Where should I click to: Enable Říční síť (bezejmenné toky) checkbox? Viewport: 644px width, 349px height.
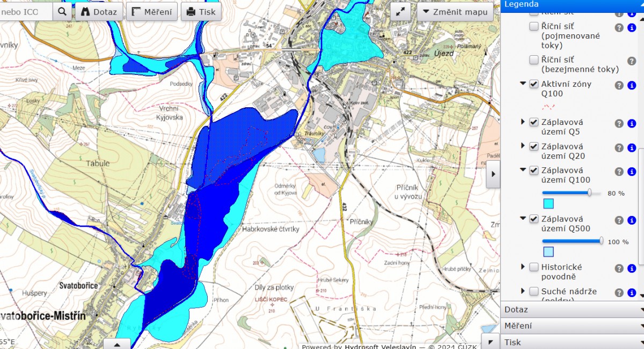[534, 60]
